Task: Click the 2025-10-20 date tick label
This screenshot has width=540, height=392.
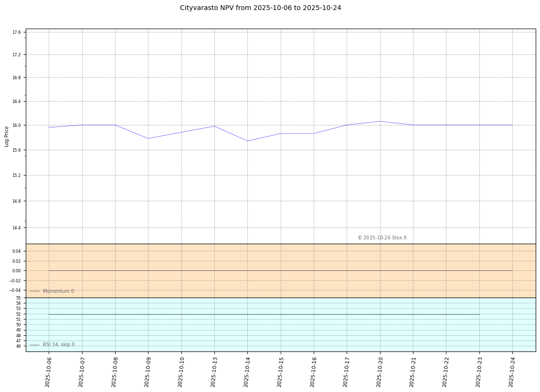Action: (x=380, y=371)
